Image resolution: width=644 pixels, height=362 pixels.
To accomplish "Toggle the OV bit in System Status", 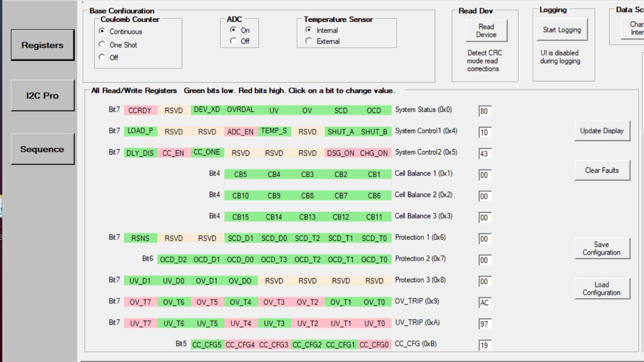I will tap(307, 110).
